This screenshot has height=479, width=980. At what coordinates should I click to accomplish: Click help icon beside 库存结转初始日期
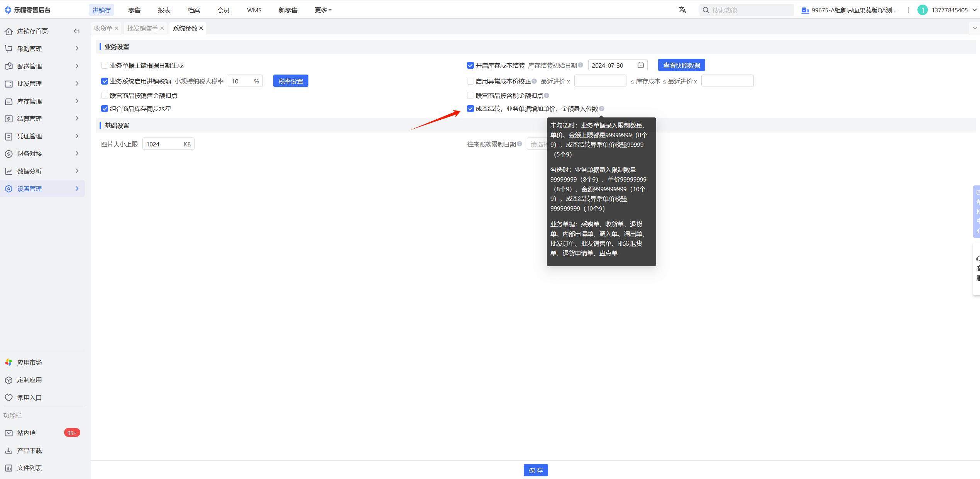pos(581,65)
